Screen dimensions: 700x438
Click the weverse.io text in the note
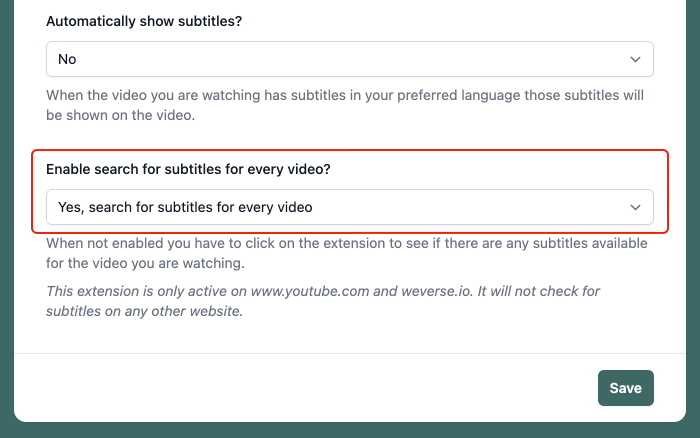click(x=436, y=291)
